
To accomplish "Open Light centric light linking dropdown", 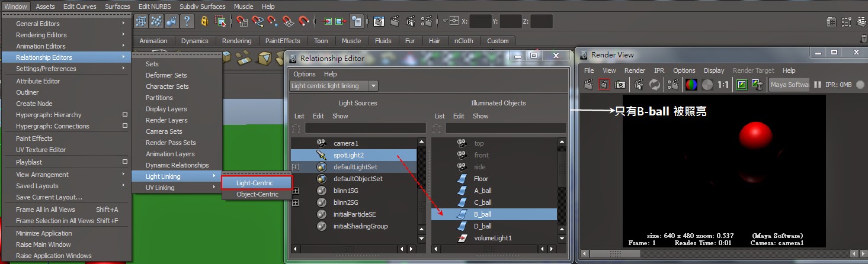I will point(334,86).
